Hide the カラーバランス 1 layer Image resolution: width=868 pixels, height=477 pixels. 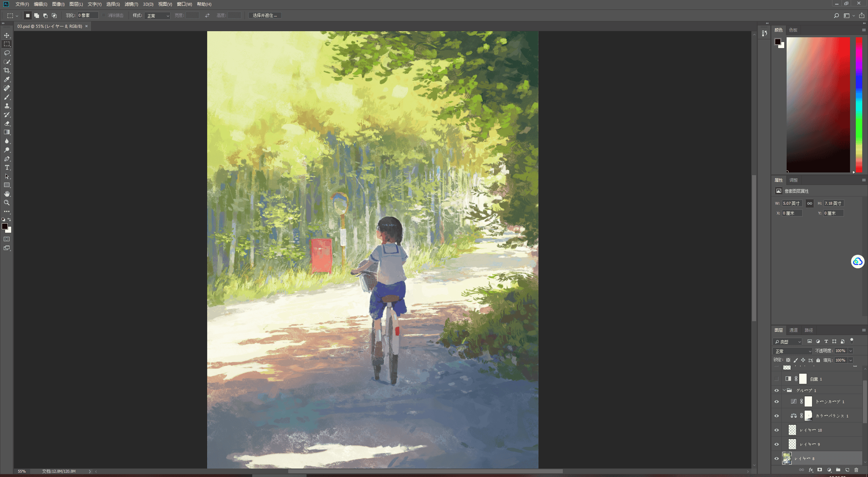776,416
